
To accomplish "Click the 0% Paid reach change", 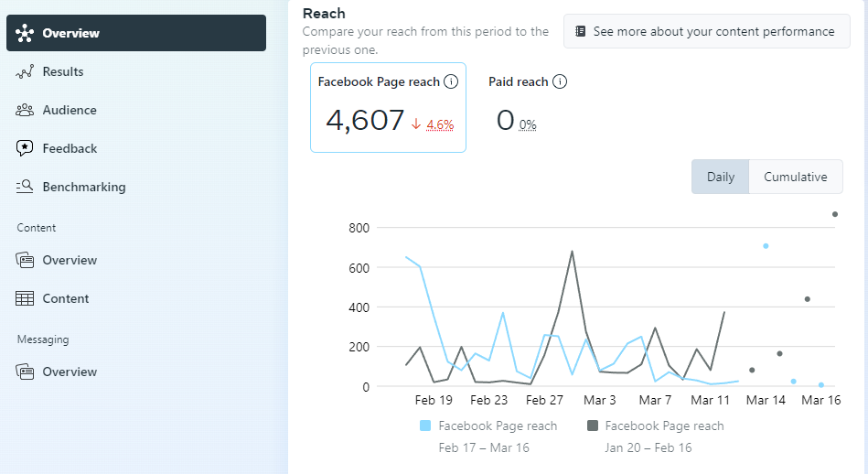I will point(528,125).
